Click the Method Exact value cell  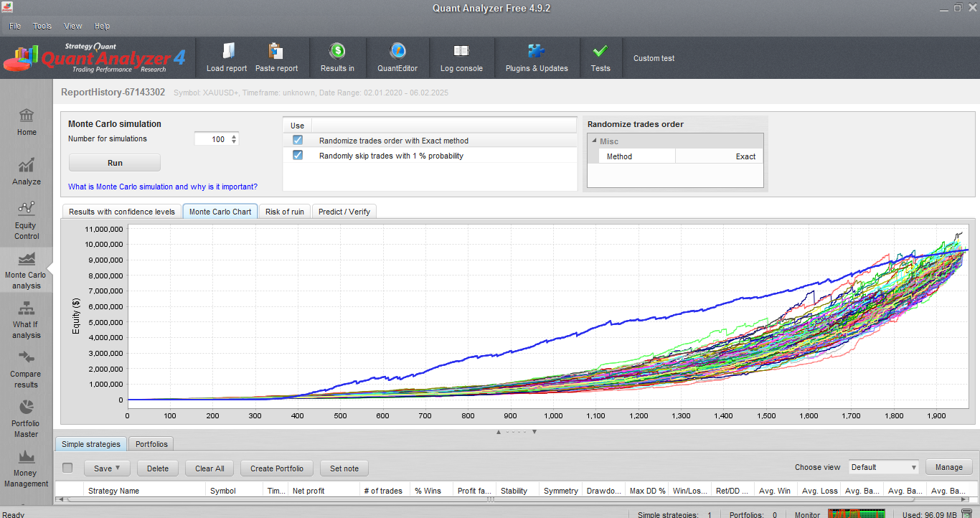(718, 156)
